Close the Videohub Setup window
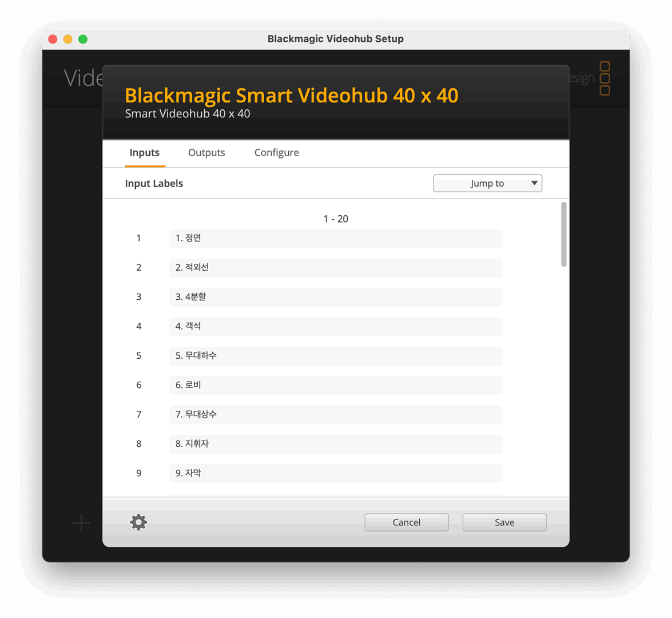The height and width of the screenshot is (618, 672). point(53,39)
